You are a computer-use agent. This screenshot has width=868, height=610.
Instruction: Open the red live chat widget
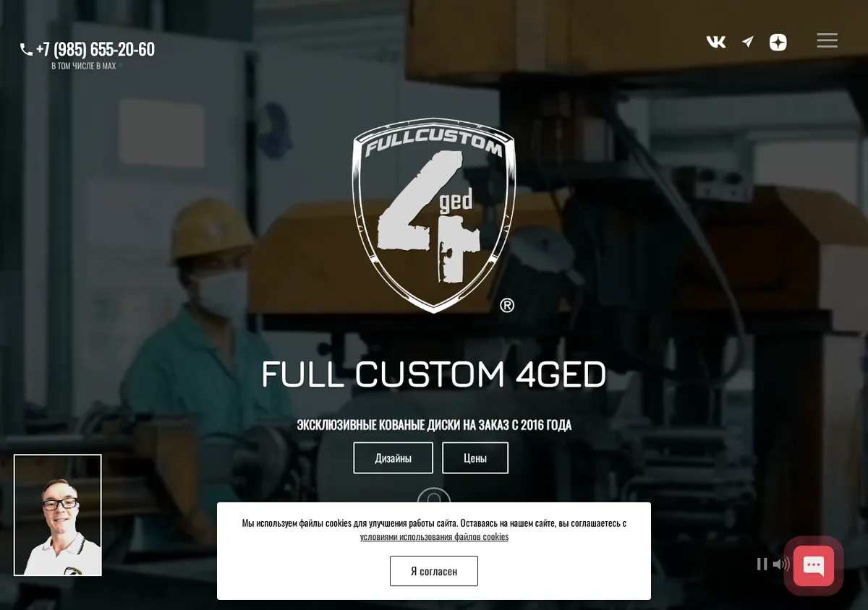tap(814, 566)
